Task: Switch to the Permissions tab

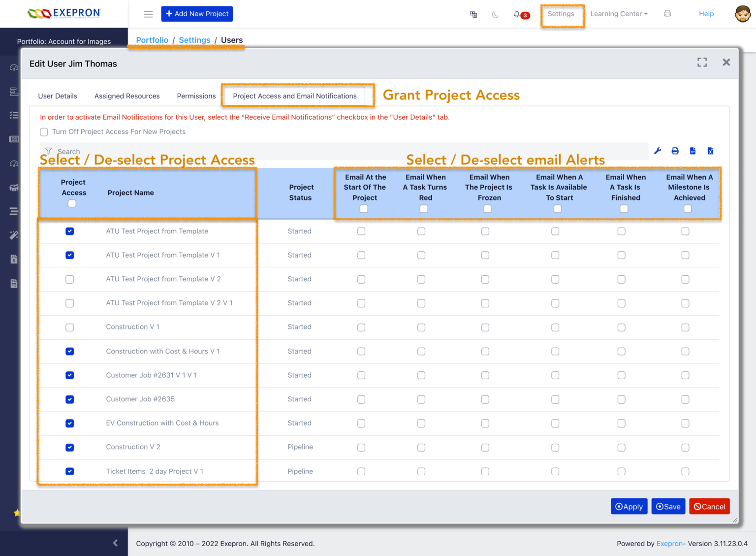Action: [196, 96]
